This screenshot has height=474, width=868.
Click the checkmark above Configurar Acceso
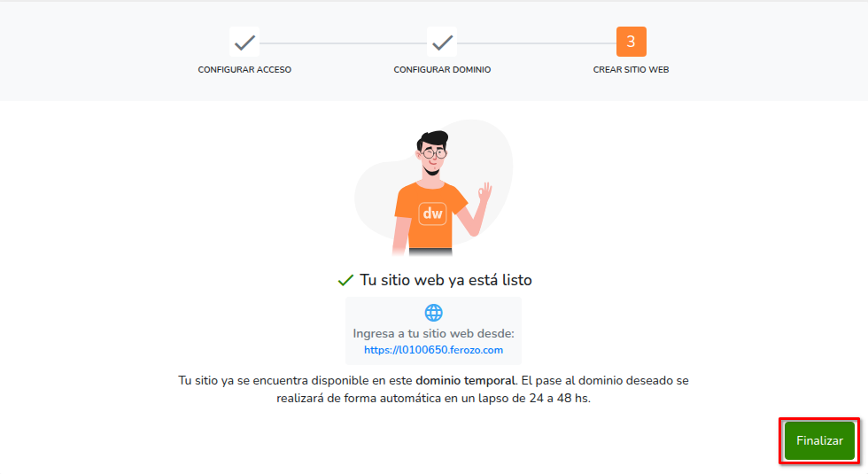244,43
